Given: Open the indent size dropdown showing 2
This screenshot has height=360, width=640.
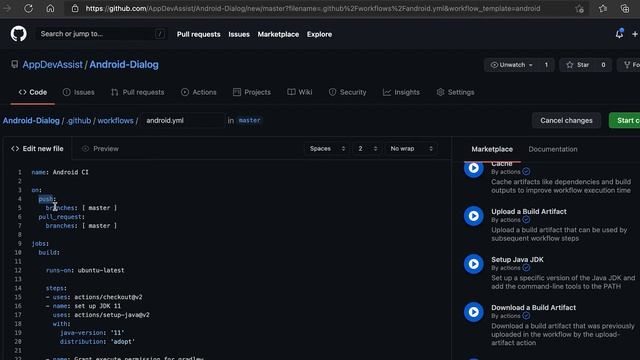Looking at the screenshot, I should (367, 149).
